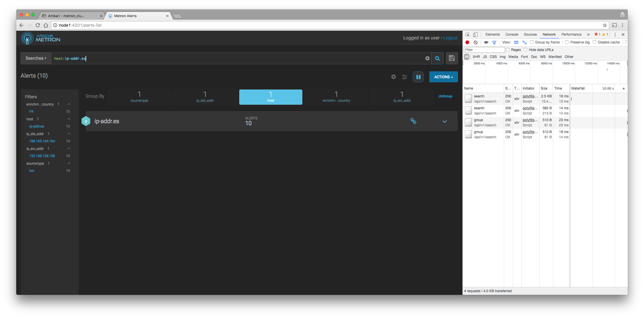This screenshot has height=318, width=644.
Task: Toggle the Group by frame checkbox
Action: click(x=531, y=42)
